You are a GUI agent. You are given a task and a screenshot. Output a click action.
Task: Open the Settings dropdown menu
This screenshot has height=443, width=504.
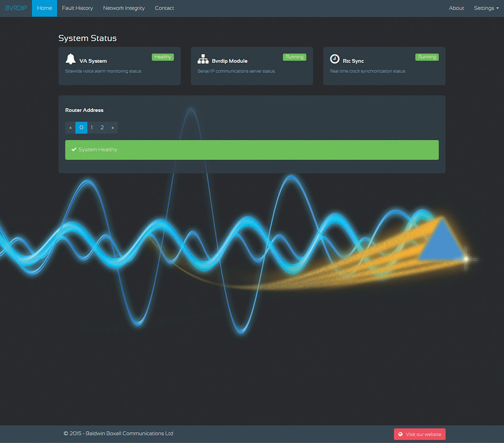486,8
